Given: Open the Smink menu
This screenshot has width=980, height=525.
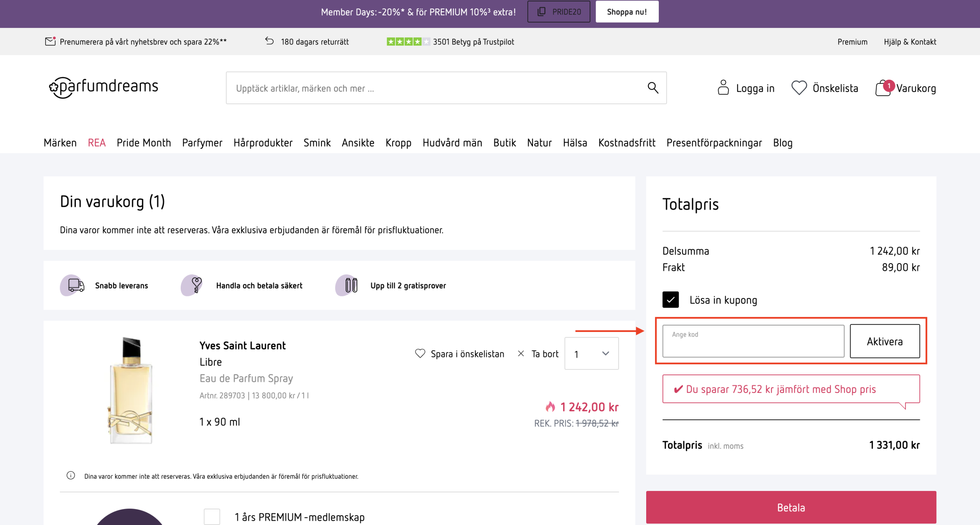Looking at the screenshot, I should [x=317, y=143].
